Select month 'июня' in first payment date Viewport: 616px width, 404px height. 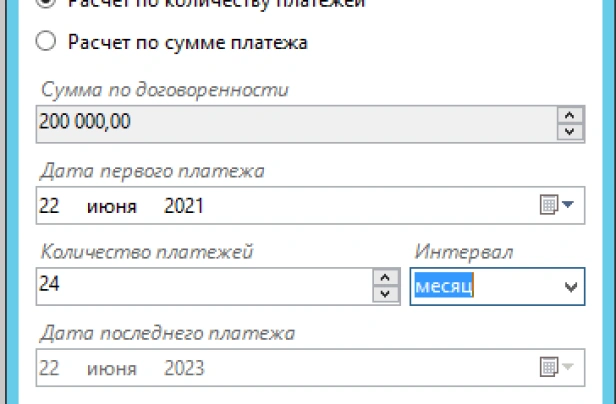click(107, 206)
